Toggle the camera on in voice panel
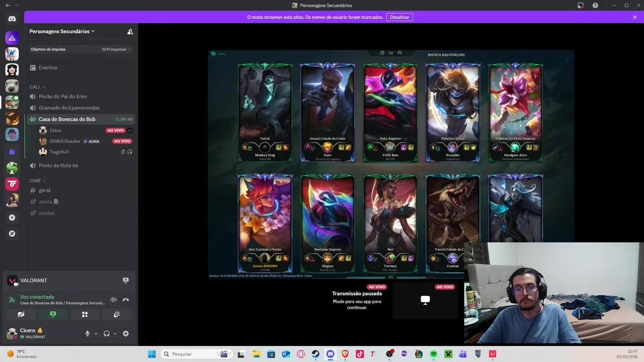 click(x=21, y=314)
